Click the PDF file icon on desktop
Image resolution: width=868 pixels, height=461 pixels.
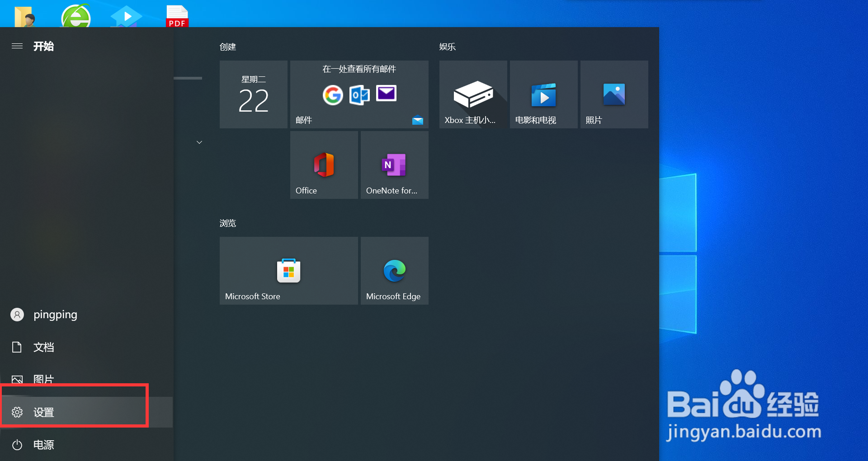click(x=177, y=16)
